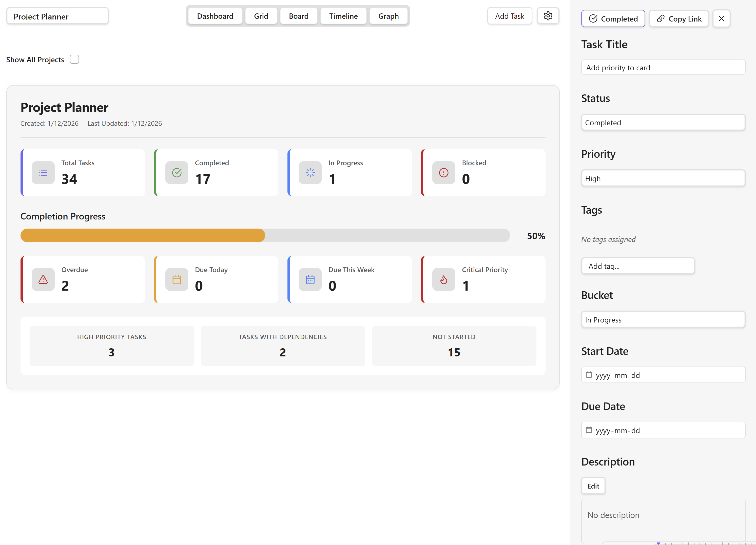756x545 pixels.
Task: Open the Status dropdown showing Completed
Action: click(663, 123)
